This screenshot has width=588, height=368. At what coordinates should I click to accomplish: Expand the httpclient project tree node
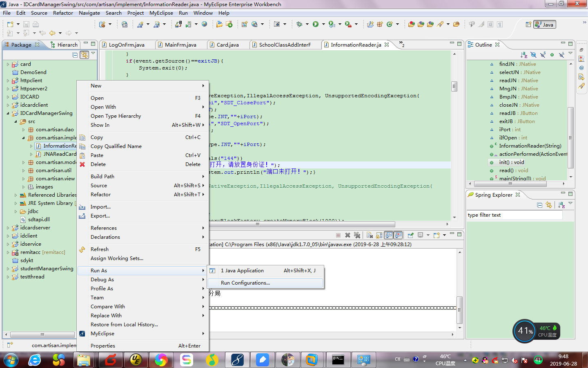[x=8, y=81]
